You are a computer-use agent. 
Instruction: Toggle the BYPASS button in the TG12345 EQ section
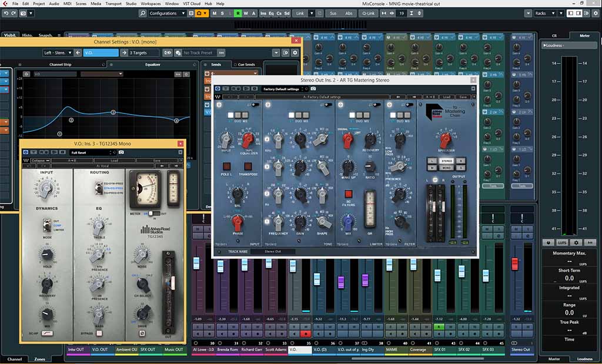(x=99, y=333)
